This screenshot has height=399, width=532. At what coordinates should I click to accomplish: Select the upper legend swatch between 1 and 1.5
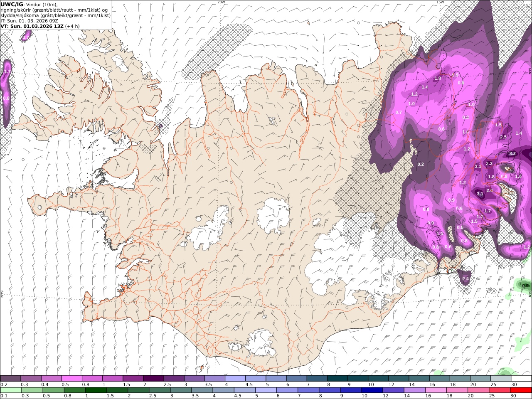pyautogui.click(x=112, y=378)
